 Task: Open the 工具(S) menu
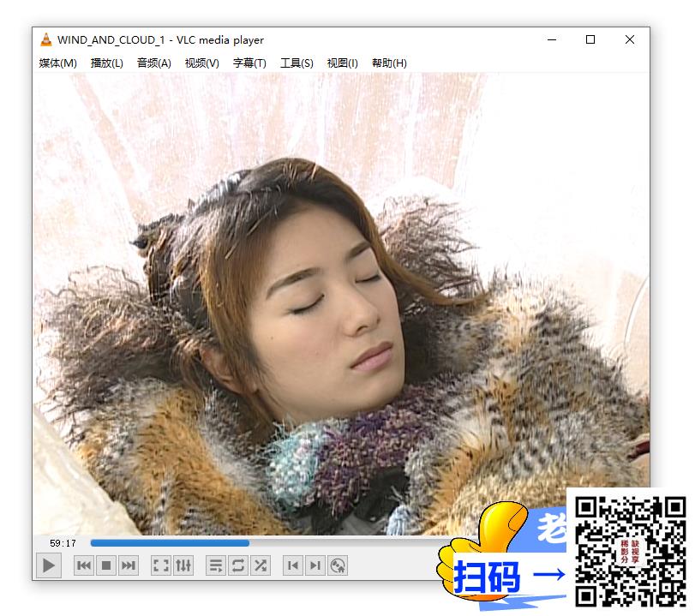pos(297,63)
